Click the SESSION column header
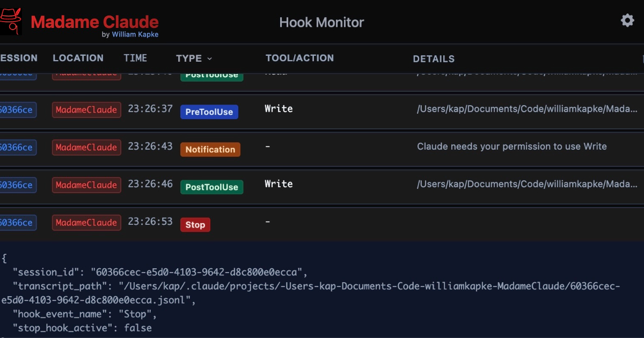Viewport: 644px width, 338px height. 18,58
